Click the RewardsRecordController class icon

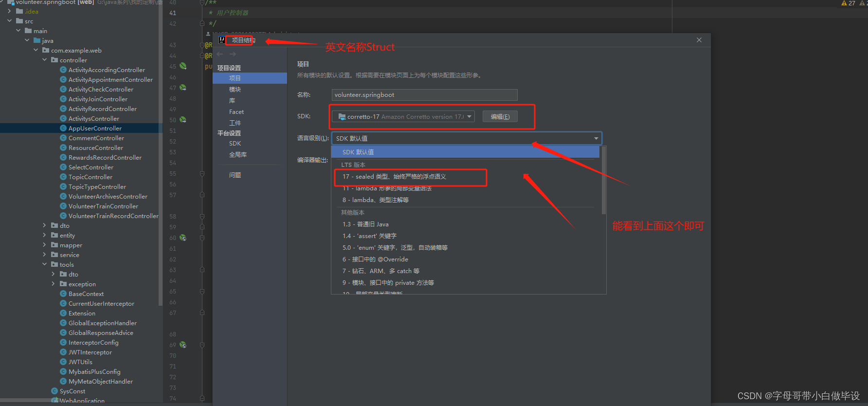[63, 158]
